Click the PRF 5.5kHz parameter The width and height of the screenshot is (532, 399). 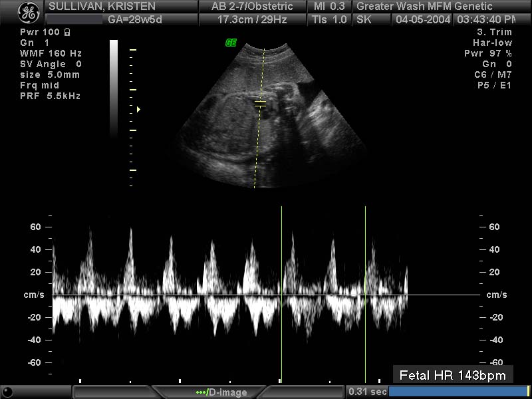pyautogui.click(x=51, y=96)
